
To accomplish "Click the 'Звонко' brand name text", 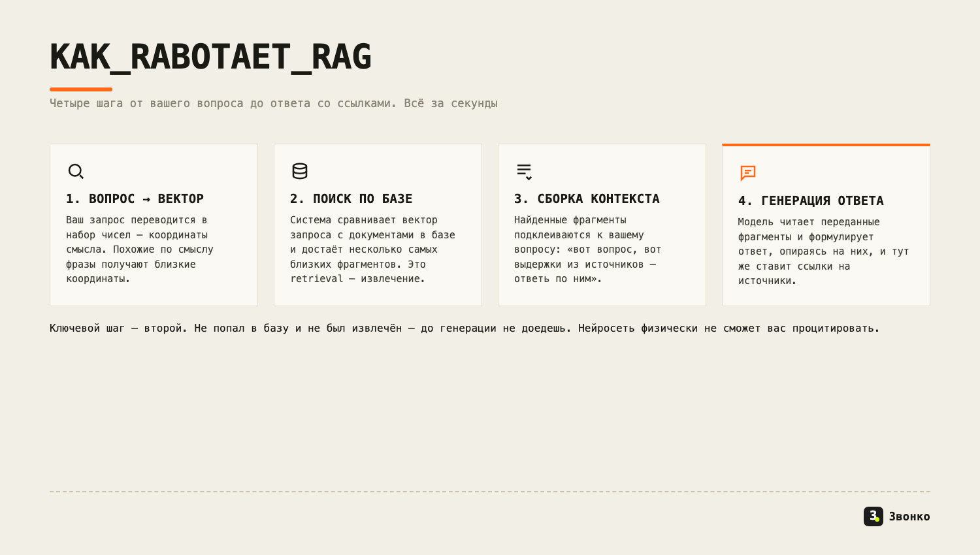I will click(909, 516).
